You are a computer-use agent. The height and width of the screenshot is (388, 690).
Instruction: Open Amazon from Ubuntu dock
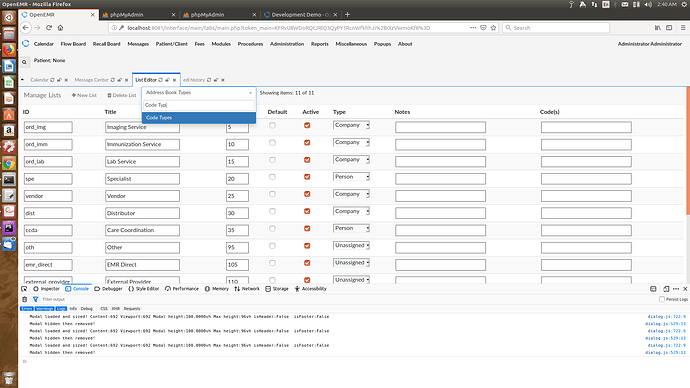click(x=9, y=130)
